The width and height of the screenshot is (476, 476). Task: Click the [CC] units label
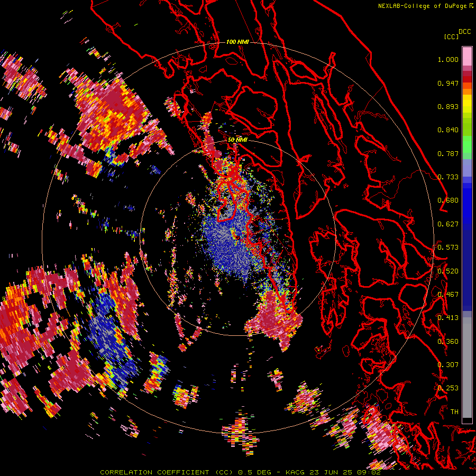tap(452, 36)
